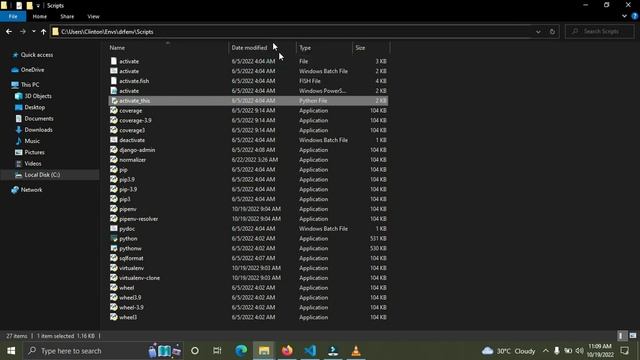Select the deactivate batch file icon

click(114, 140)
